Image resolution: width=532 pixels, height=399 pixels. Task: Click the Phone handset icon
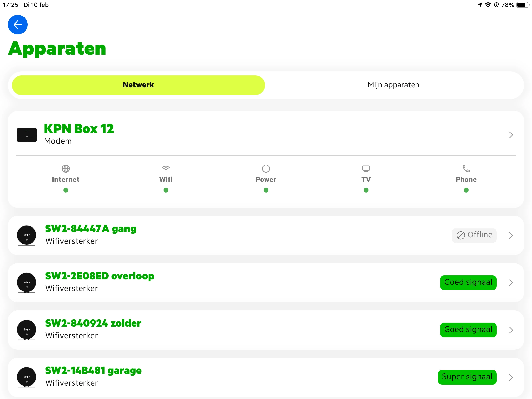pos(466,169)
